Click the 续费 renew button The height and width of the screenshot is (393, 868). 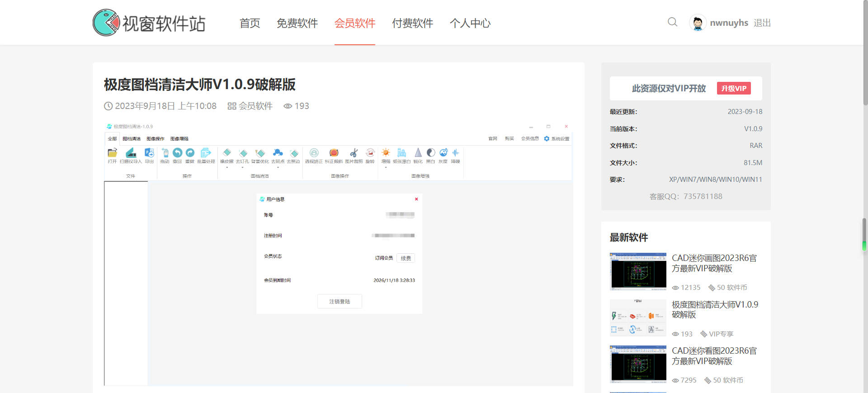pyautogui.click(x=406, y=258)
